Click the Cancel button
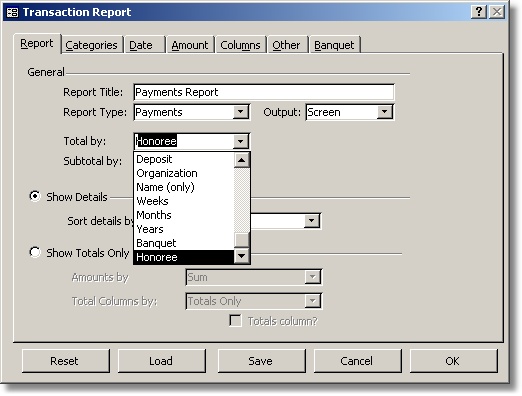This screenshot has height=396, width=522. click(358, 361)
